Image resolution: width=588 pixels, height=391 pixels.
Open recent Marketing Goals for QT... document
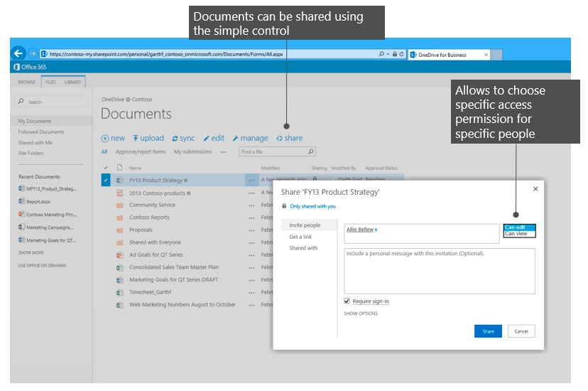coord(48,240)
